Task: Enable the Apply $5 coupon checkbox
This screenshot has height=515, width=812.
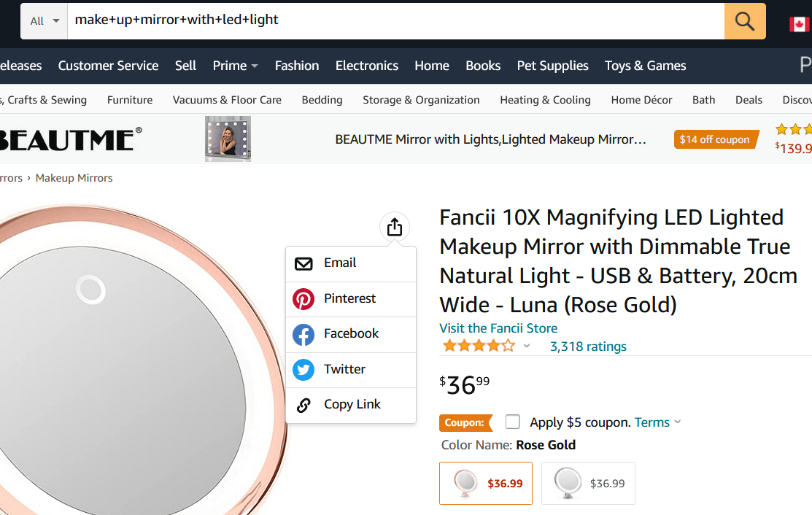Action: pyautogui.click(x=512, y=422)
